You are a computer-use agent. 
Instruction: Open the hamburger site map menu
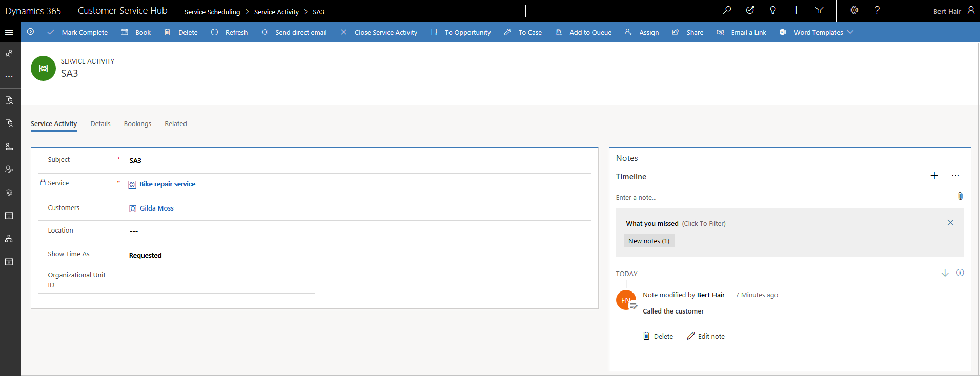pyautogui.click(x=9, y=32)
